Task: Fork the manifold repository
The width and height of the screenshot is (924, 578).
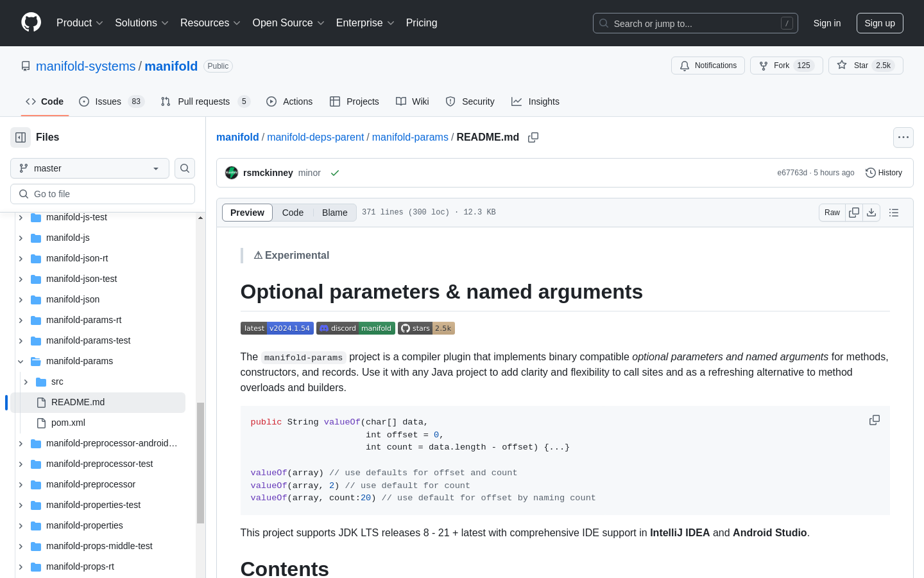Action: [x=787, y=66]
